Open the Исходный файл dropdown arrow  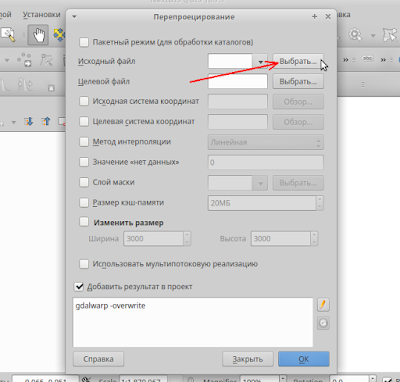point(260,61)
